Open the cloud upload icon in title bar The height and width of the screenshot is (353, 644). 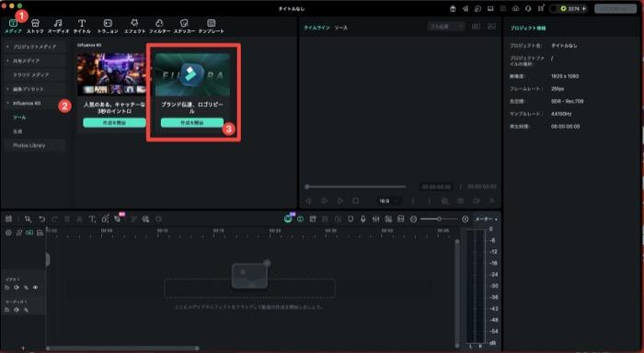(x=515, y=8)
